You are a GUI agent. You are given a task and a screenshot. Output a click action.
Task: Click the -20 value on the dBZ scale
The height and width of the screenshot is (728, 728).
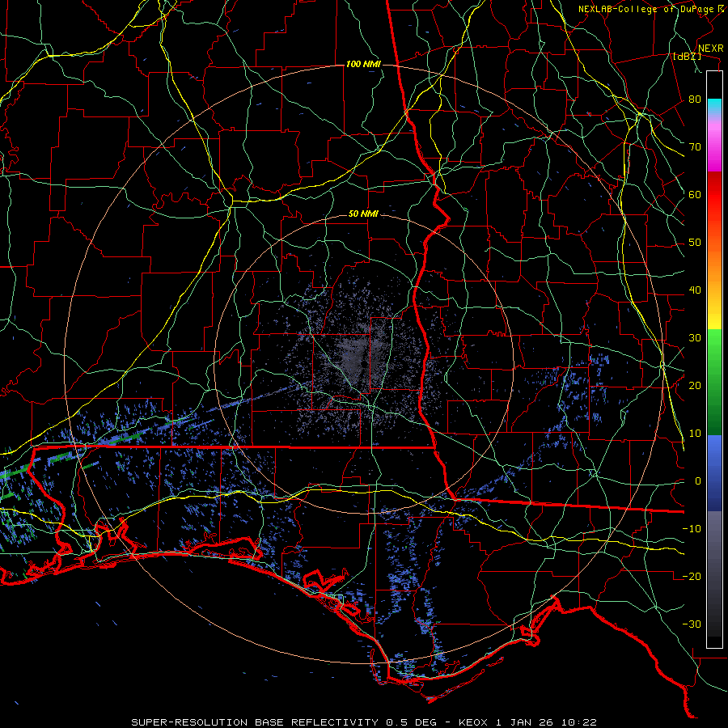click(692, 577)
